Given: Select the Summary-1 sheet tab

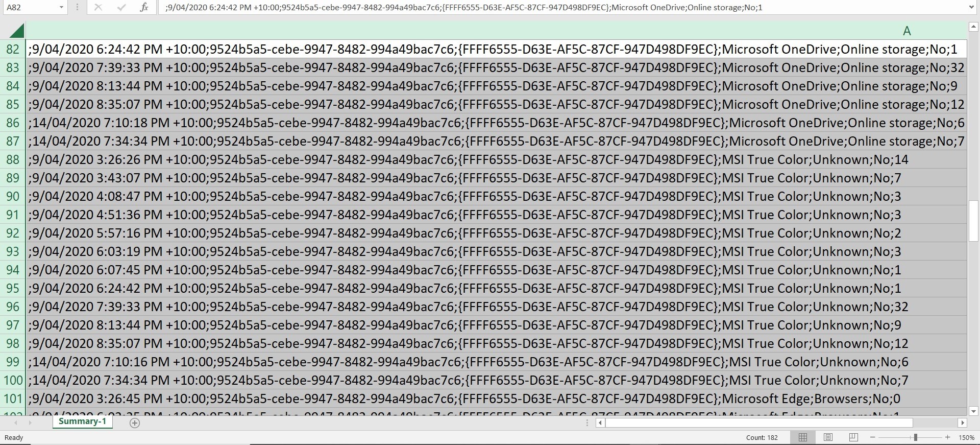Looking at the screenshot, I should point(82,421).
